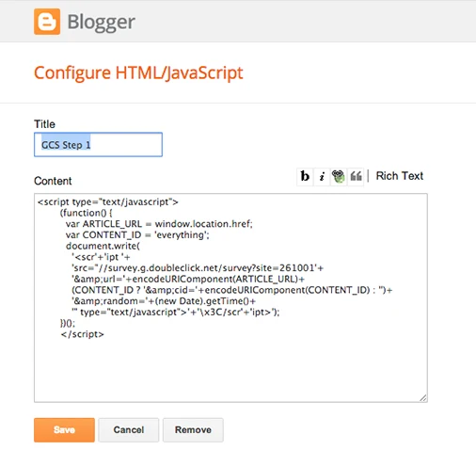Screen dimensions: 476x450
Task: Place cursor on the var CONTENT_ID line
Action: 137,234
